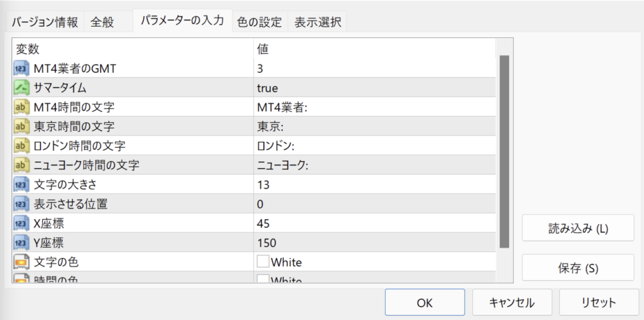Click the color icon beside 文字の色
Image resolution: width=644 pixels, height=320 pixels.
click(21, 262)
